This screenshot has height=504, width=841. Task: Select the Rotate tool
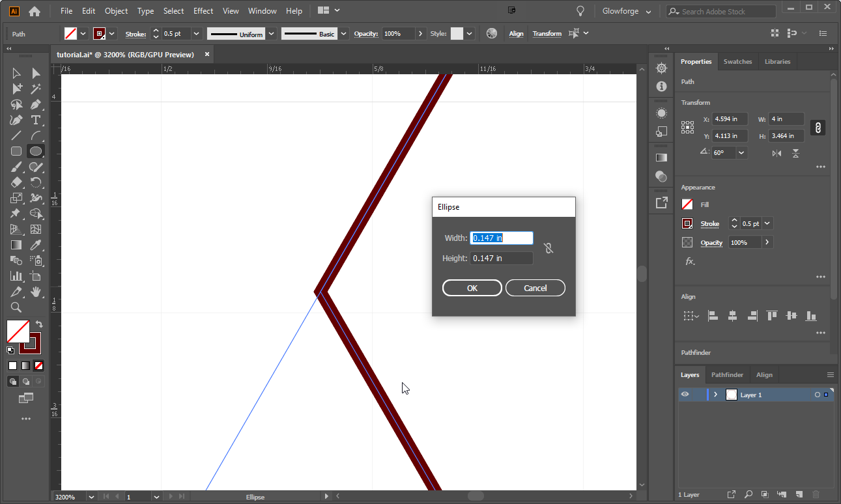click(x=36, y=181)
